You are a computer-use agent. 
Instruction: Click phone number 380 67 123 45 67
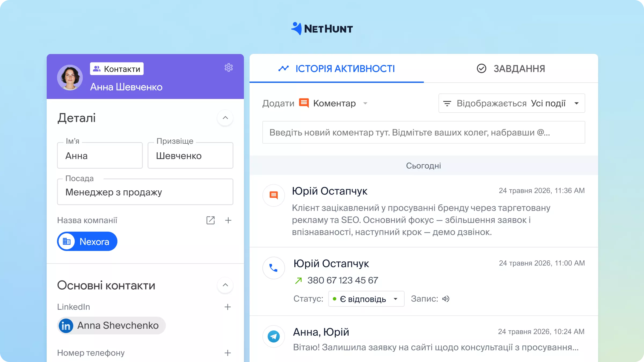343,280
